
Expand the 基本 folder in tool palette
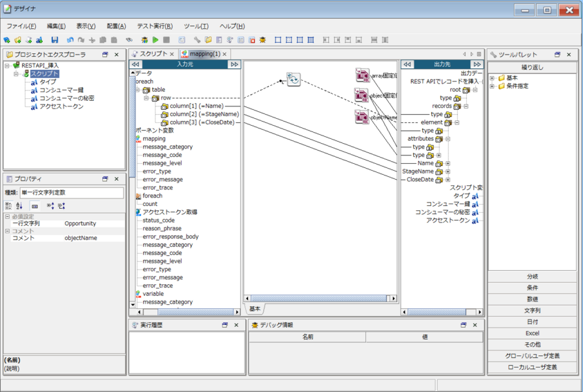click(x=492, y=78)
